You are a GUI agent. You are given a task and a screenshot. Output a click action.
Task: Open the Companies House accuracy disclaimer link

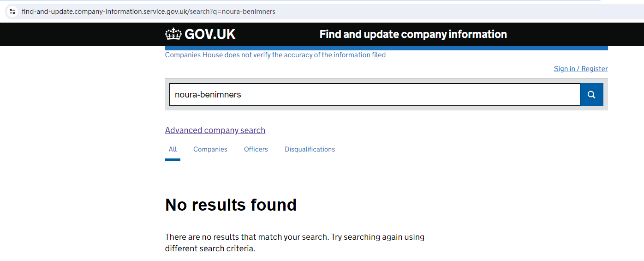pyautogui.click(x=275, y=55)
